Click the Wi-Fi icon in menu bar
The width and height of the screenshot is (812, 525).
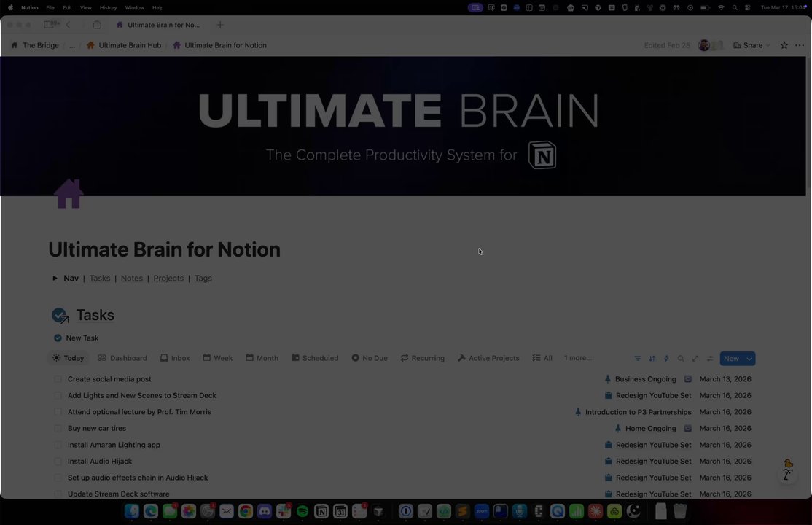point(721,8)
